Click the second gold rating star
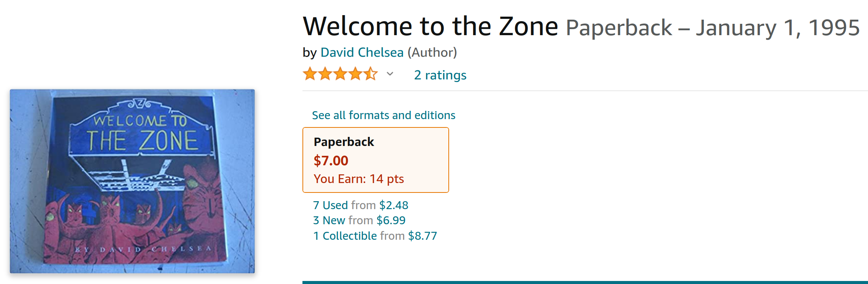This screenshot has width=868, height=284. click(x=325, y=74)
